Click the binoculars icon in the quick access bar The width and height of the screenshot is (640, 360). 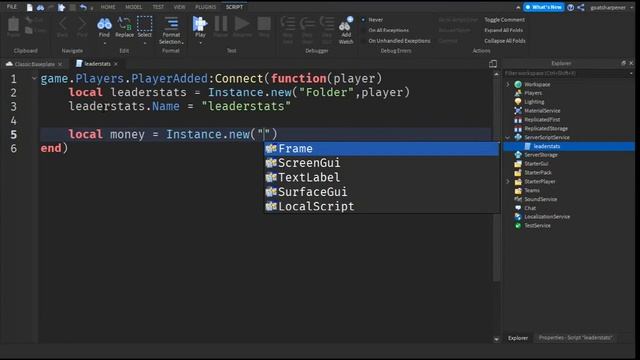tap(40, 7)
